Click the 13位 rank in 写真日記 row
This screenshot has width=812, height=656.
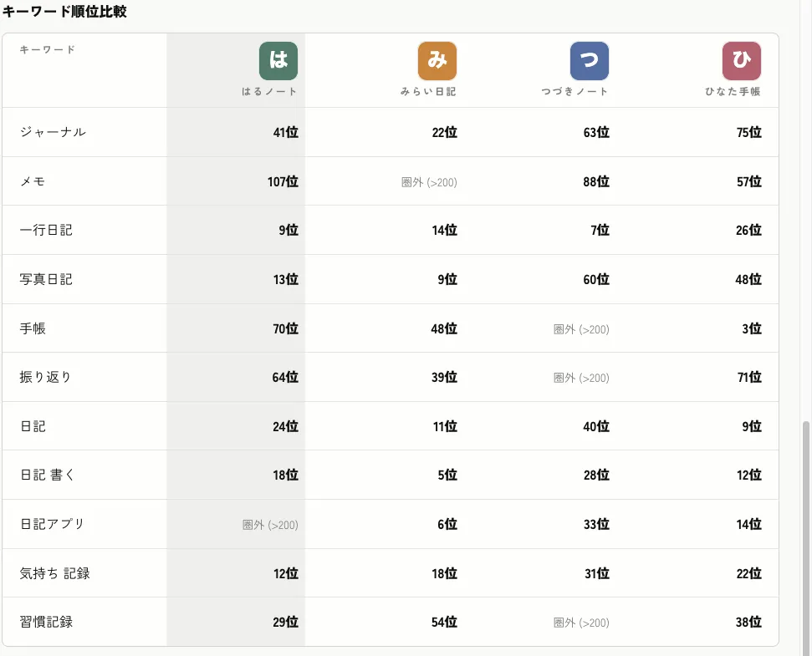coord(286,279)
